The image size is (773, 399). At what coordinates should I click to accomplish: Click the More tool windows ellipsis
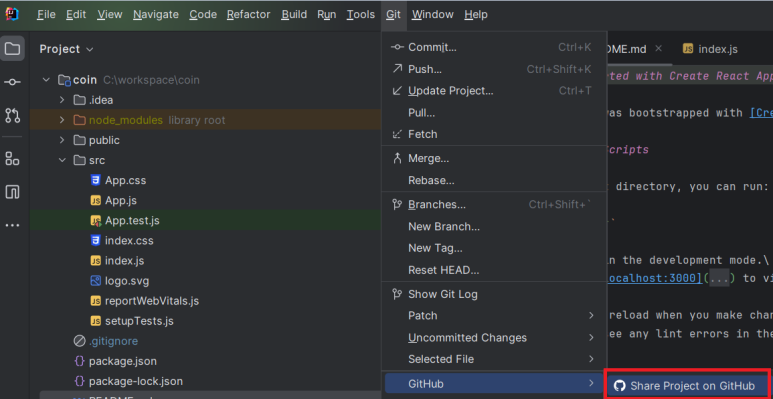pos(12,225)
